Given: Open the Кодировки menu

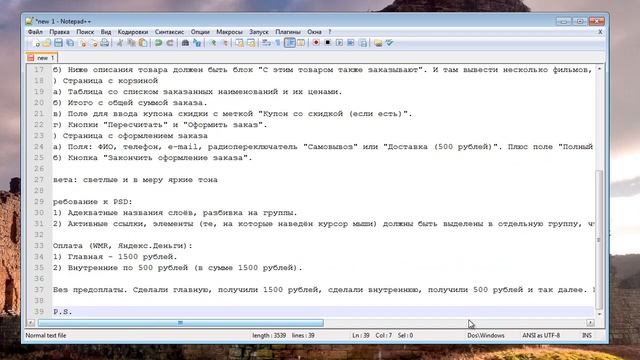Looking at the screenshot, I should (x=133, y=32).
